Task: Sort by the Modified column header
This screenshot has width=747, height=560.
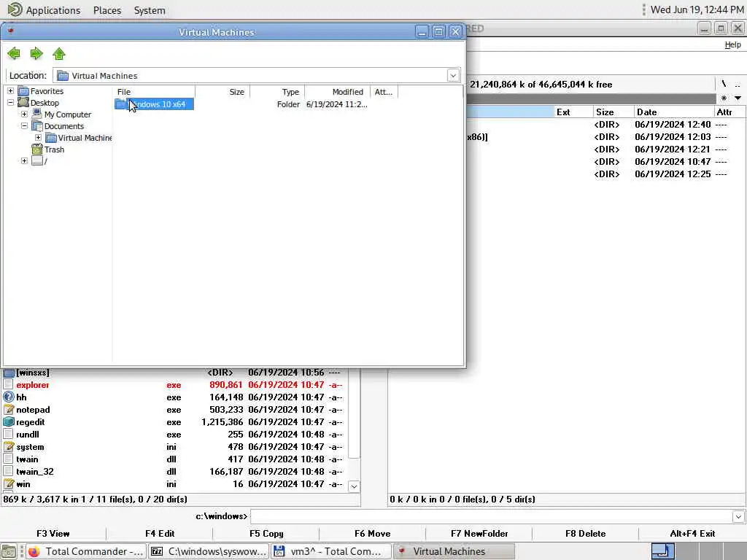Action: 337,91
